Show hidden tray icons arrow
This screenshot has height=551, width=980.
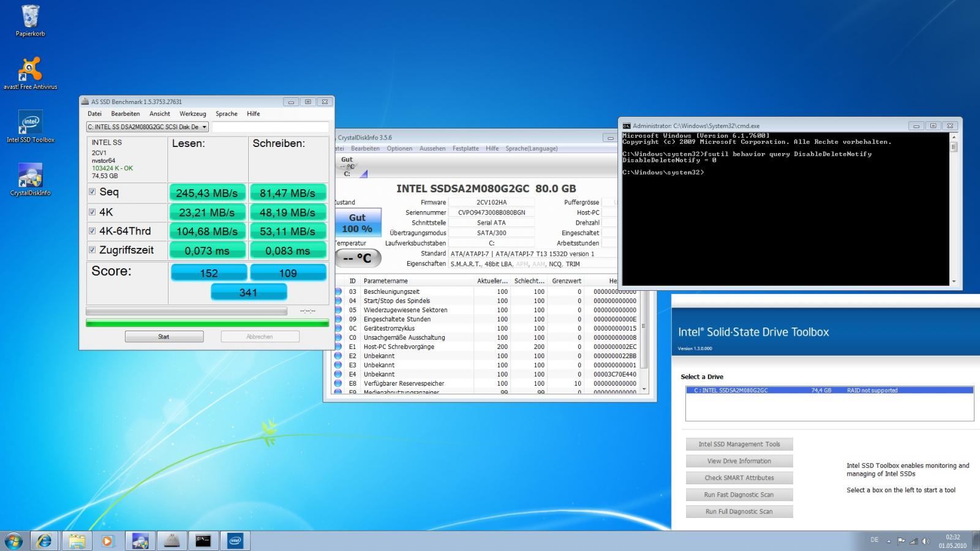click(888, 541)
